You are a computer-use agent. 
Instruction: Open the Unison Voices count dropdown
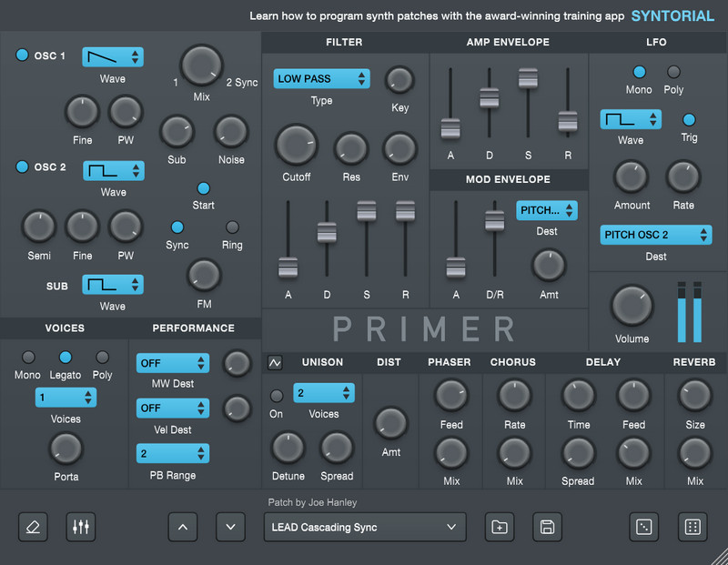[x=324, y=393]
